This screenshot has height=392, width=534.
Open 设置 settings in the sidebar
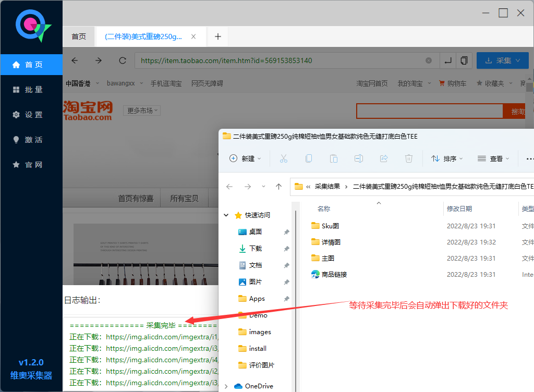31,115
